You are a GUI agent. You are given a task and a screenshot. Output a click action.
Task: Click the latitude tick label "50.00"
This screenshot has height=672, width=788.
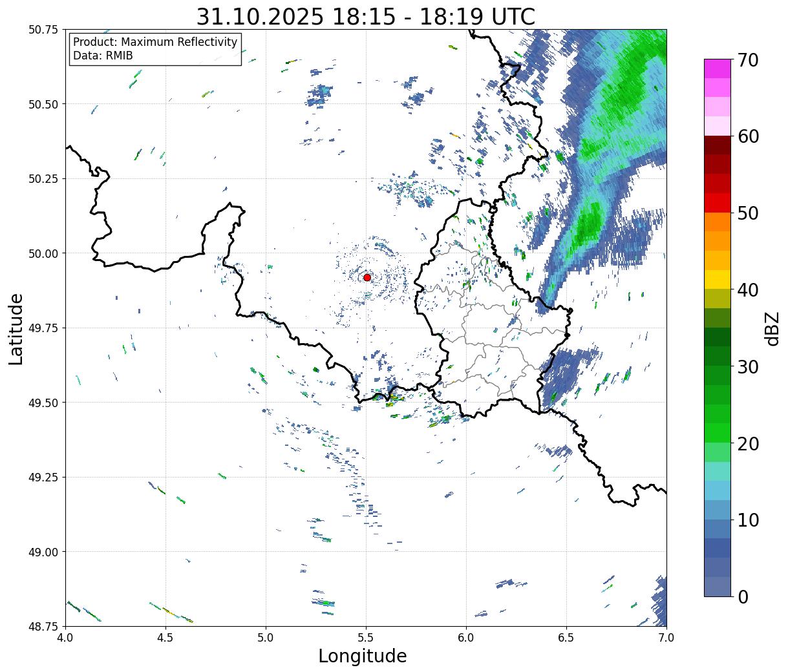pyautogui.click(x=43, y=253)
